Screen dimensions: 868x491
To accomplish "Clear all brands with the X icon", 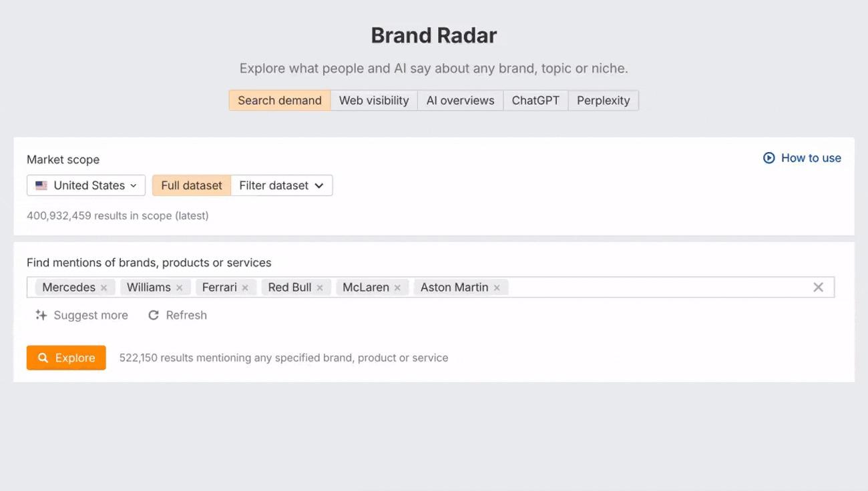I will pyautogui.click(x=818, y=287).
